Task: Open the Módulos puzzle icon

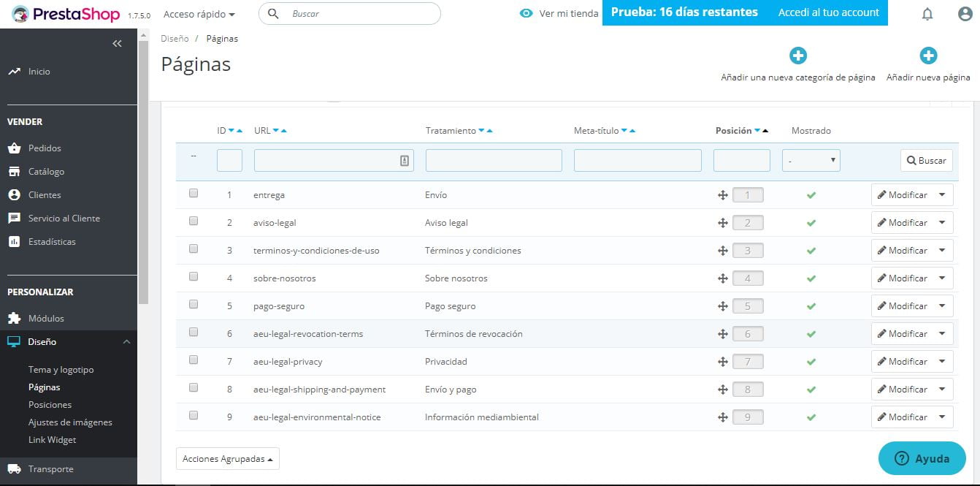Action: (15, 319)
